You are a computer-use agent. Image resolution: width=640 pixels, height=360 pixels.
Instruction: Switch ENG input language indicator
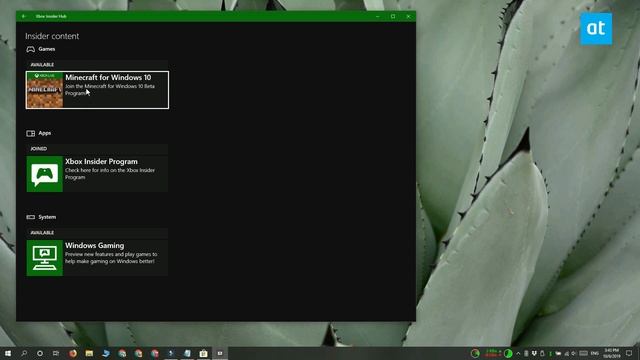pos(595,353)
